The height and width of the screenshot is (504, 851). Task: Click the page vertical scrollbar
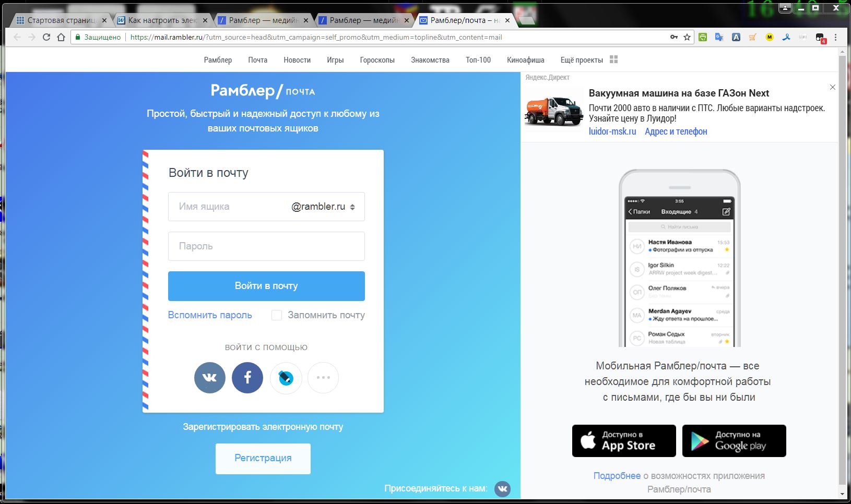point(842,271)
